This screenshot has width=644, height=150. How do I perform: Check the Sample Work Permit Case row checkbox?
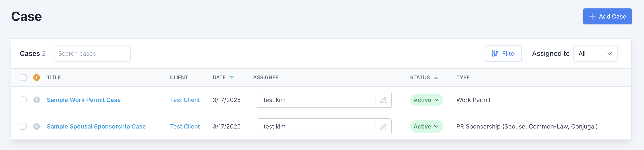pos(23,100)
